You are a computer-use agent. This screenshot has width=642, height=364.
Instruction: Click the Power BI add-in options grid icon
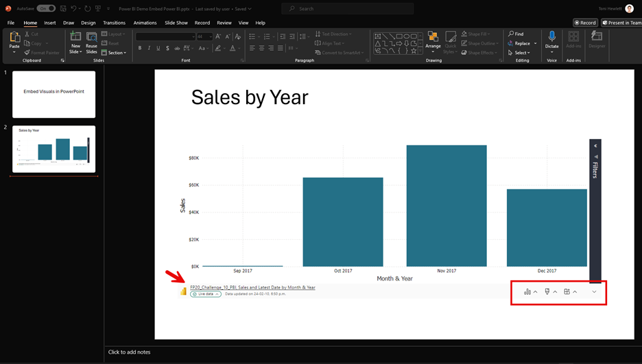[567, 292]
